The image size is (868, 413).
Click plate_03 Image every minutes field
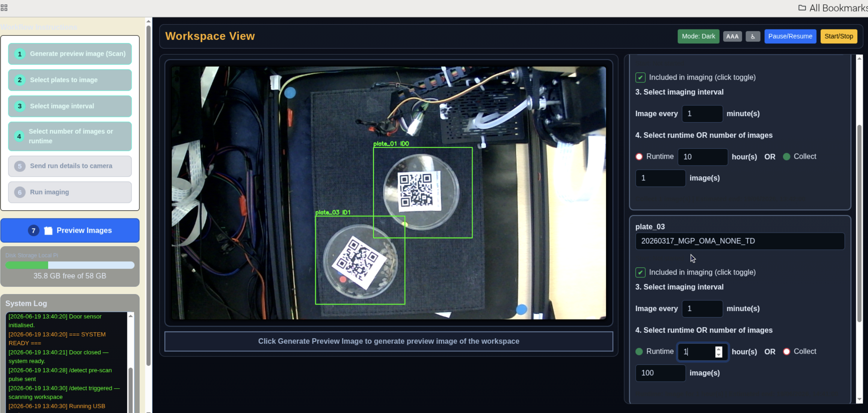(702, 309)
